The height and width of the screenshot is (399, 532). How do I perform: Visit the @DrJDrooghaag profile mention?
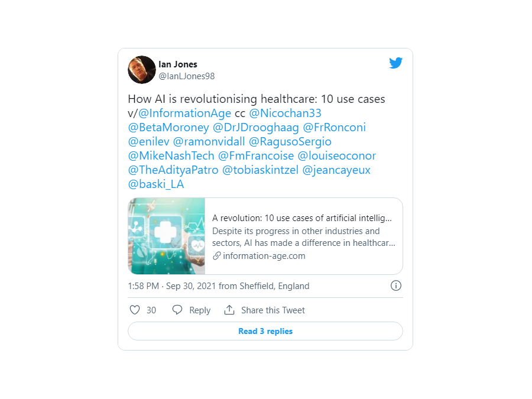tap(255, 127)
